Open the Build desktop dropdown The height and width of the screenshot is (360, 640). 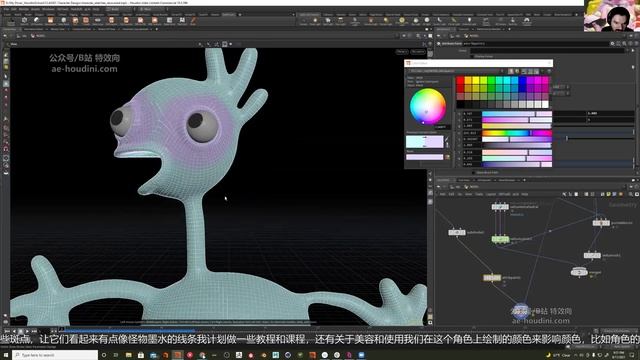[119, 9]
